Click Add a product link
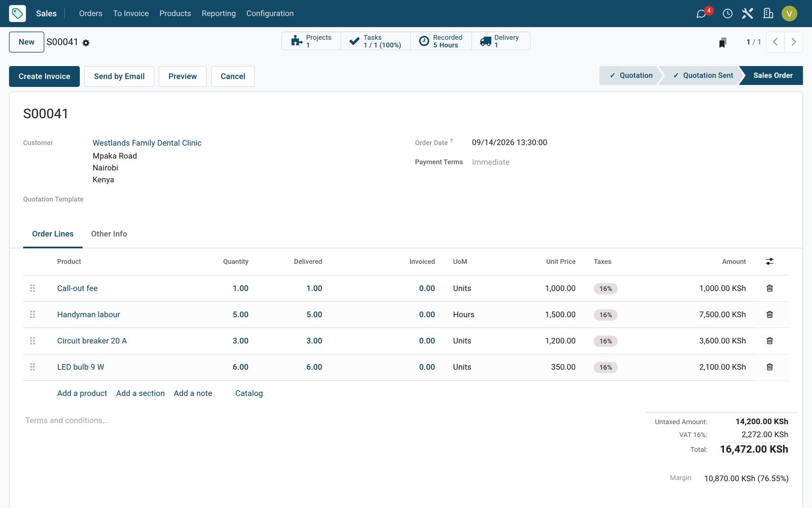 coord(82,393)
